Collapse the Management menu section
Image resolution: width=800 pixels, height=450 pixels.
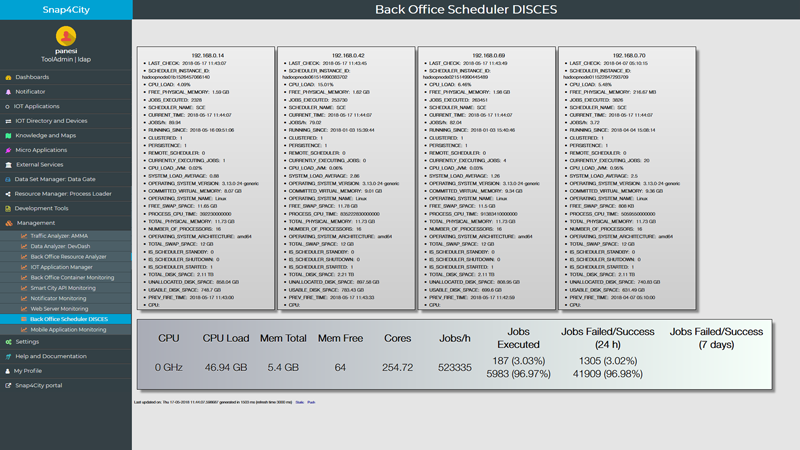pos(36,223)
